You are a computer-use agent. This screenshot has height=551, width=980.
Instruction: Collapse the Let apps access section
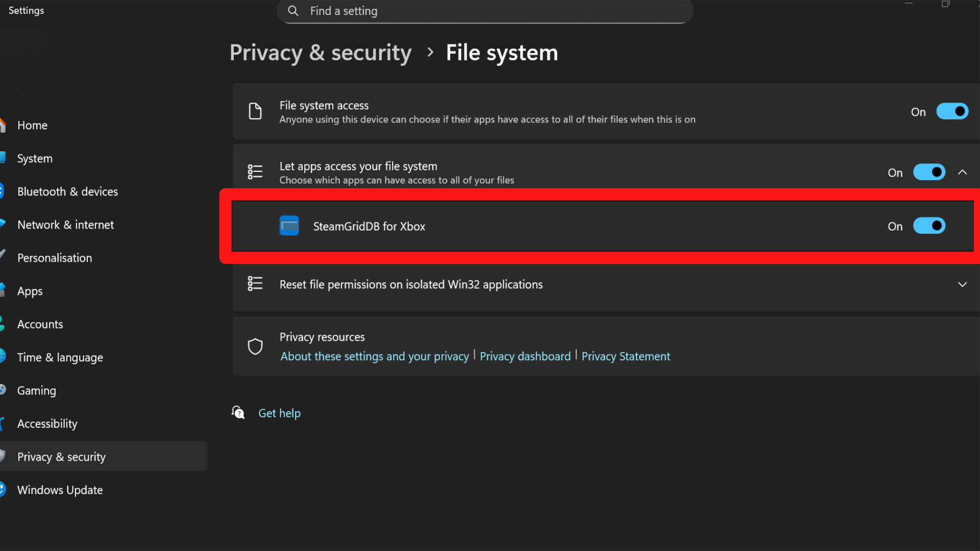[963, 172]
